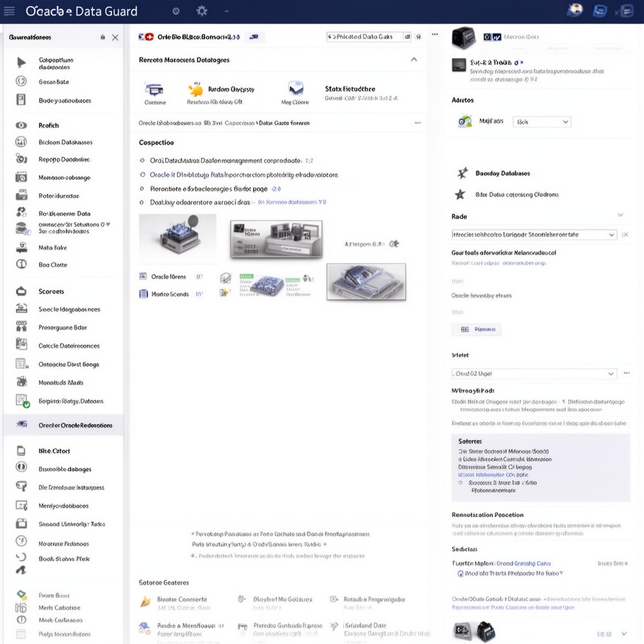Close the left sidebar panel with X
The height and width of the screenshot is (644, 644).
115,37
